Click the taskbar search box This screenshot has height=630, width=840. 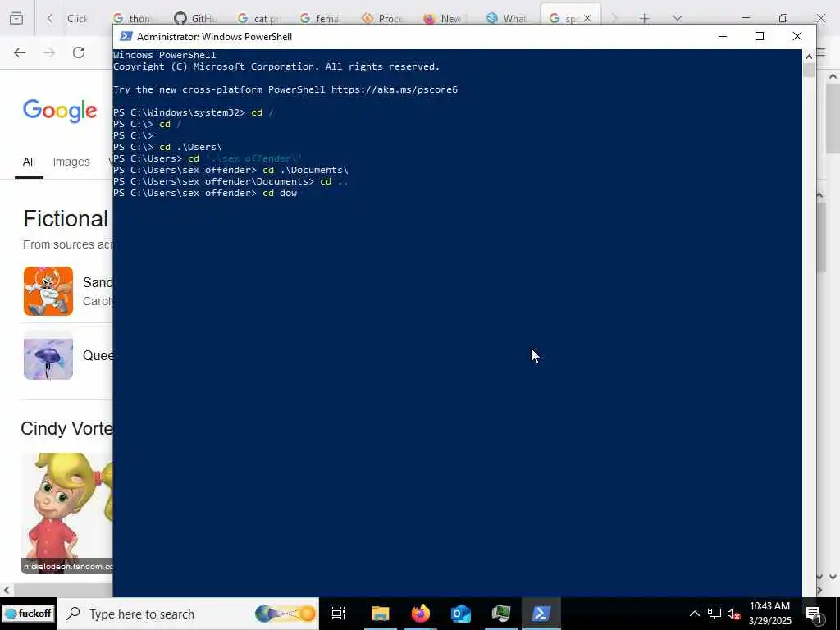(x=188, y=614)
